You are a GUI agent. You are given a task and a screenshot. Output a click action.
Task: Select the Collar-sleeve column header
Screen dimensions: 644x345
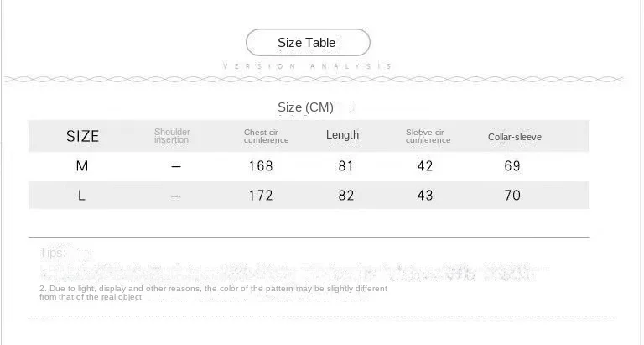pos(515,137)
